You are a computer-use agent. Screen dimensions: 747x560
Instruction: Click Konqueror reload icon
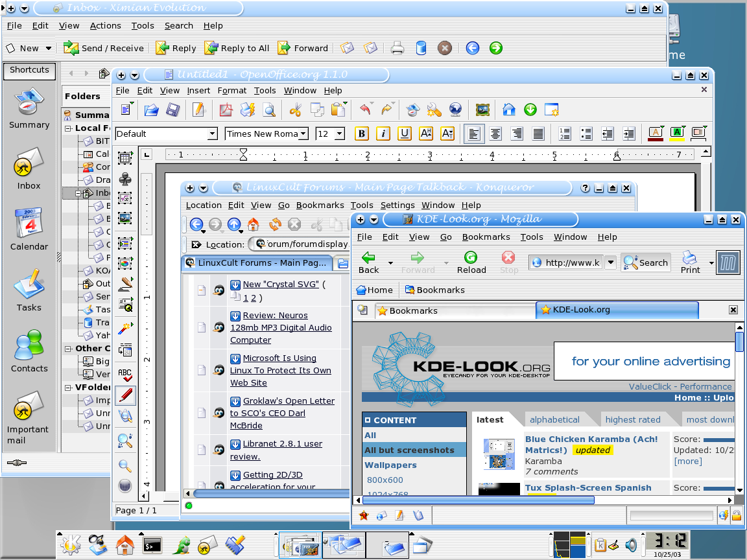[x=275, y=224]
